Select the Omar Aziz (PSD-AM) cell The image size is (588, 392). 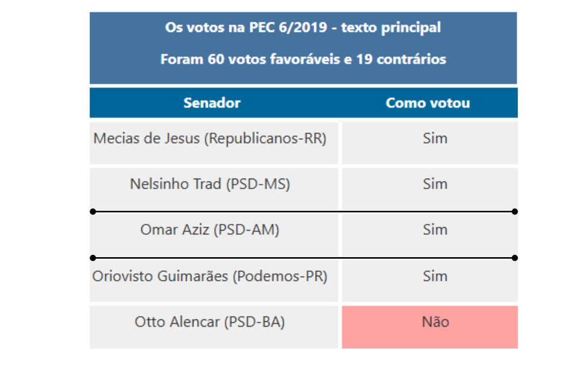214,235
